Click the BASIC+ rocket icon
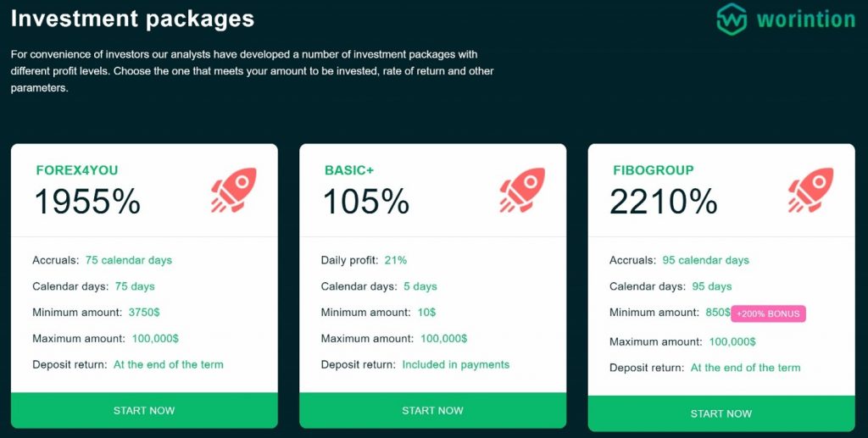The image size is (868, 438). point(522,191)
